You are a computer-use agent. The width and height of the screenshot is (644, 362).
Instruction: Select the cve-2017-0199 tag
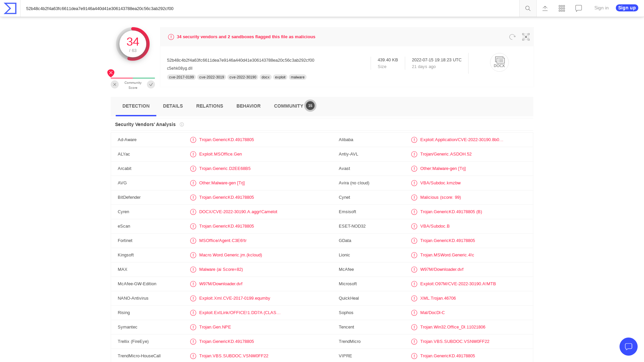click(181, 77)
